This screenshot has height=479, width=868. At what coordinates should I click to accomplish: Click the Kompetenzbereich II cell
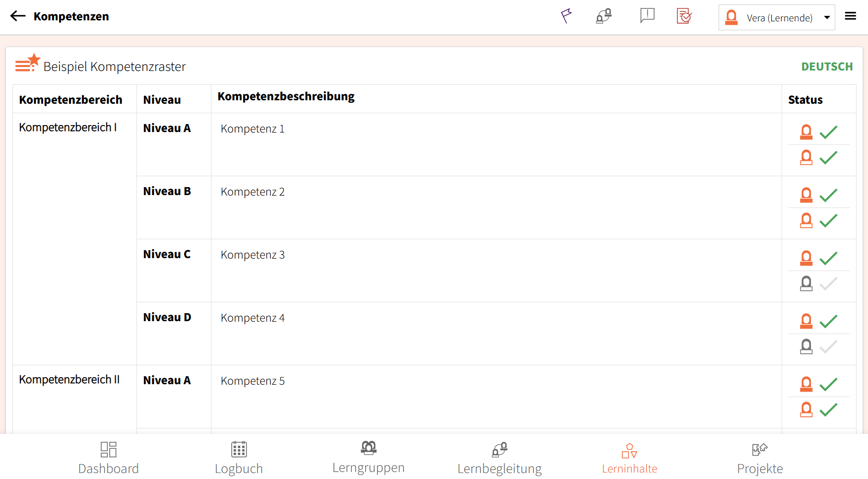pyautogui.click(x=74, y=400)
